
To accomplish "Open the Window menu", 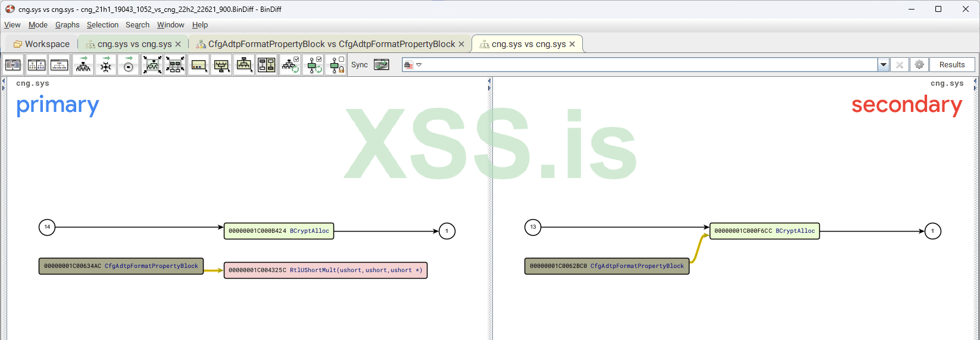I will (171, 25).
